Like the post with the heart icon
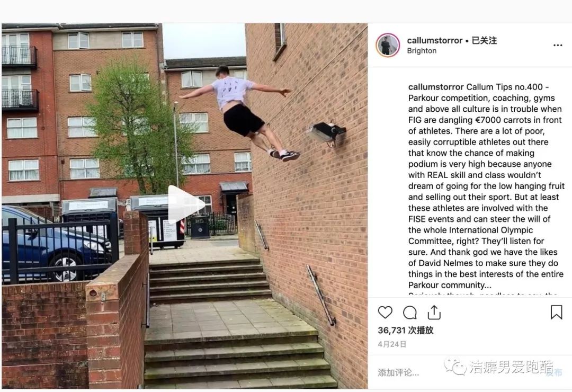The width and height of the screenshot is (572, 392). pyautogui.click(x=385, y=313)
